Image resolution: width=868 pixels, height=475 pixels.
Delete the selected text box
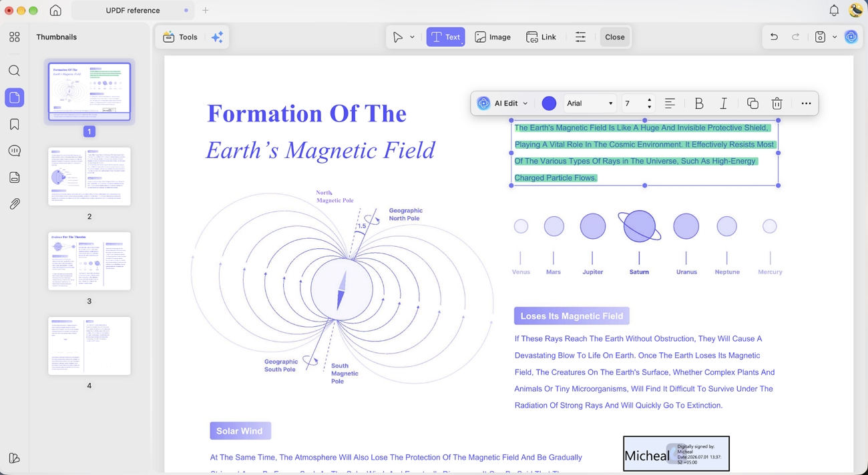(x=777, y=103)
